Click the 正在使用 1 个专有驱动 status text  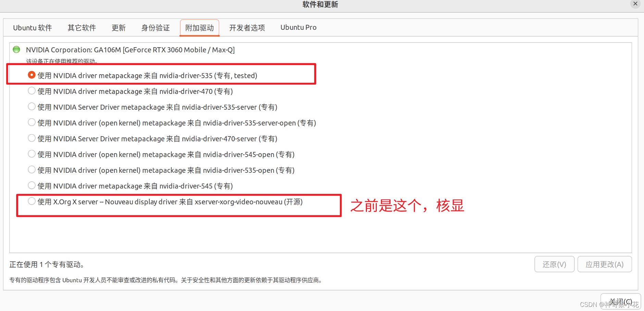pyautogui.click(x=47, y=264)
